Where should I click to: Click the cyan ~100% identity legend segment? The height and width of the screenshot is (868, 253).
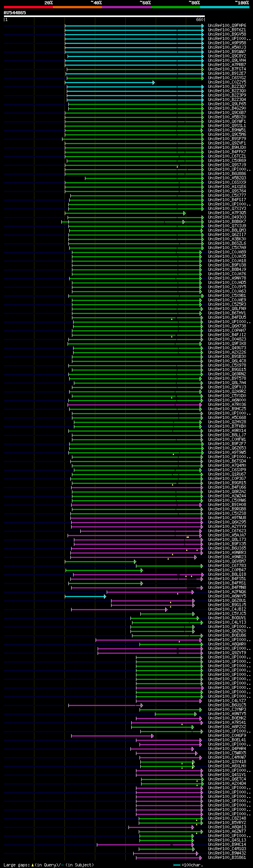click(x=224, y=7)
